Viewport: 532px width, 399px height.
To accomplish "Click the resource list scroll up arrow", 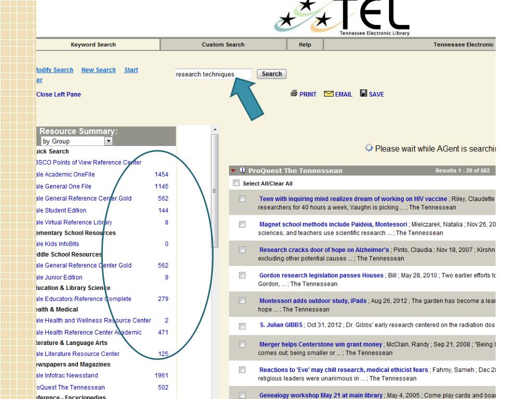I will pos(215,129).
